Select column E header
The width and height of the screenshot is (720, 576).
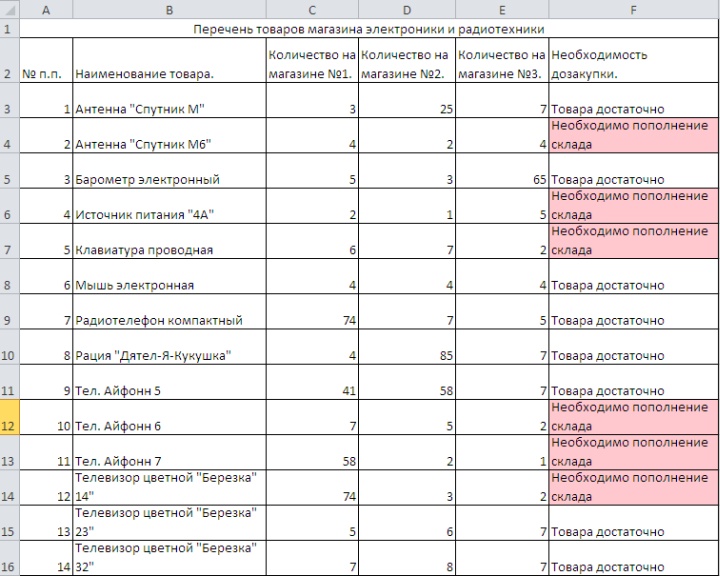coord(502,10)
